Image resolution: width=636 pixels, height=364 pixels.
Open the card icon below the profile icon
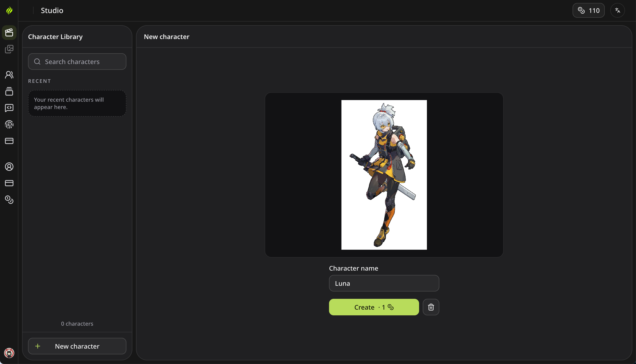click(x=9, y=183)
